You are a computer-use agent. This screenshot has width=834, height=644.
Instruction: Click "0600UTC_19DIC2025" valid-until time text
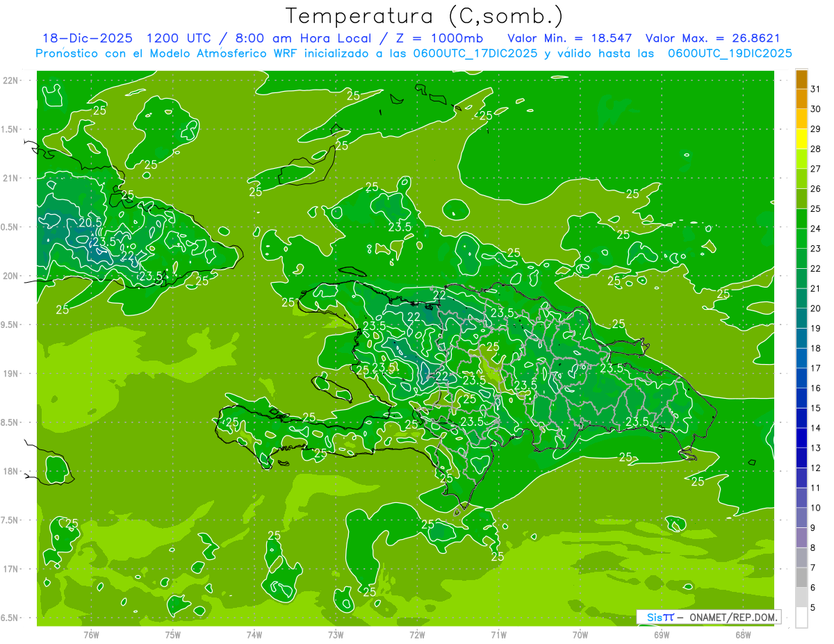tap(730, 53)
